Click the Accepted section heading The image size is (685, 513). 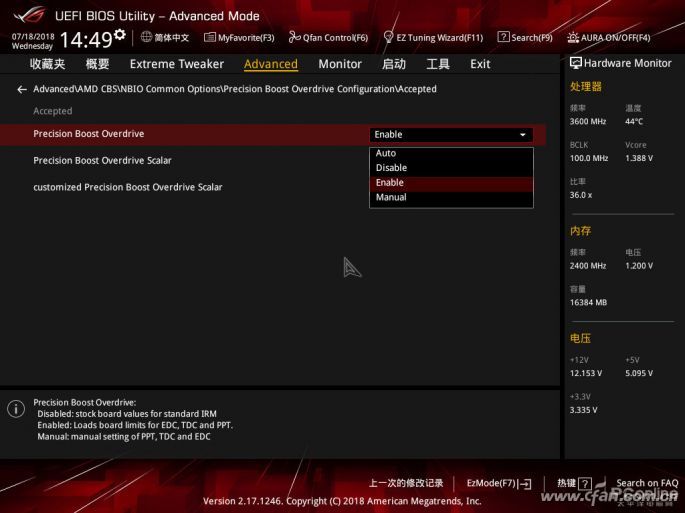[x=52, y=111]
